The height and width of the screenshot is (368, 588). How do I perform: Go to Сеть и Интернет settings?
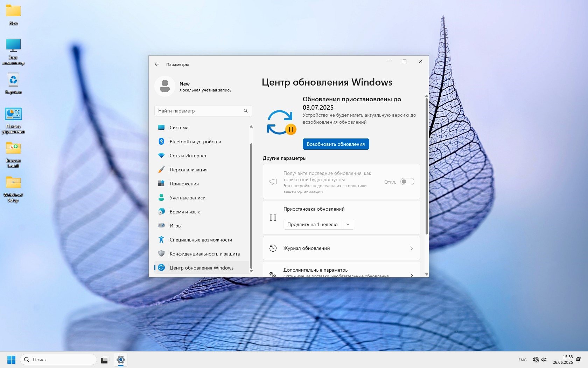(x=202, y=156)
